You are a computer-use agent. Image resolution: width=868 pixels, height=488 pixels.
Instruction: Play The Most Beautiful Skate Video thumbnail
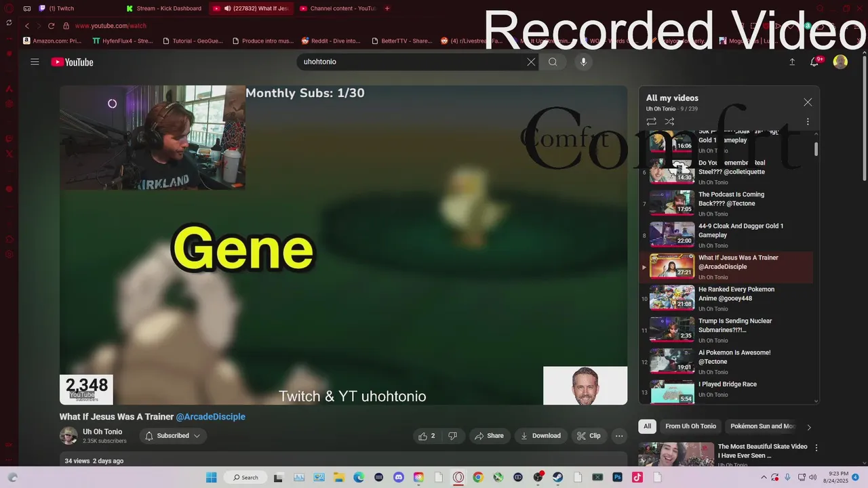point(676,453)
